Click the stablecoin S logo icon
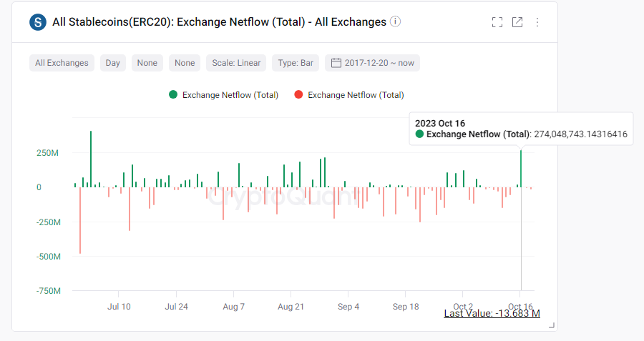This screenshot has height=341, width=644. point(38,22)
